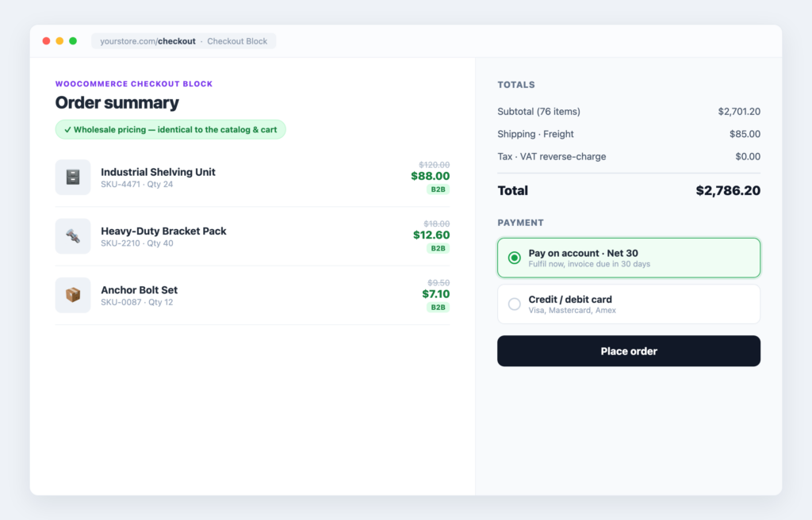812x520 pixels.
Task: Click the Heavy-Duty Bracket Pack screw icon
Action: (x=73, y=236)
